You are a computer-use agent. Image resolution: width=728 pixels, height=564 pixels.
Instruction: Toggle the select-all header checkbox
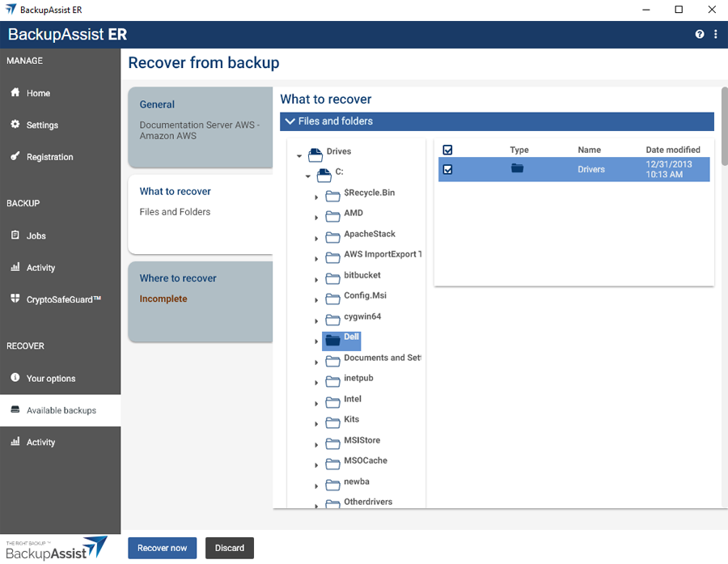[447, 150]
